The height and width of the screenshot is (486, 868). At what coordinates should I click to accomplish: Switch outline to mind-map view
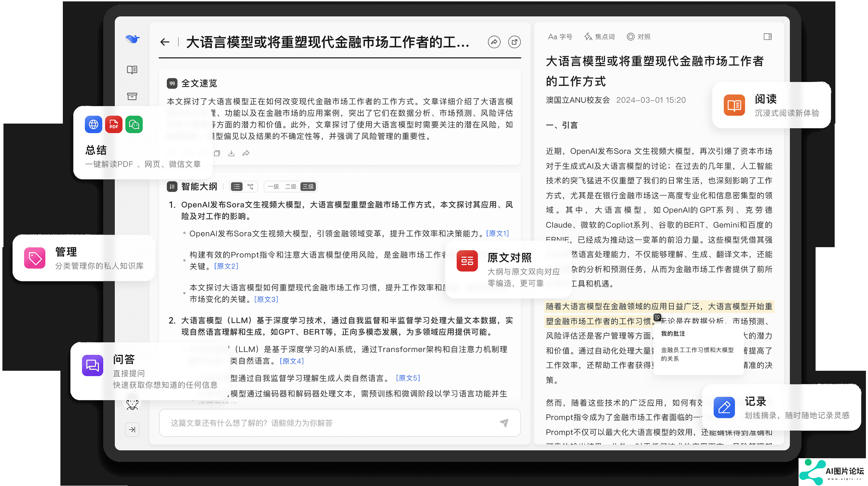tap(250, 186)
